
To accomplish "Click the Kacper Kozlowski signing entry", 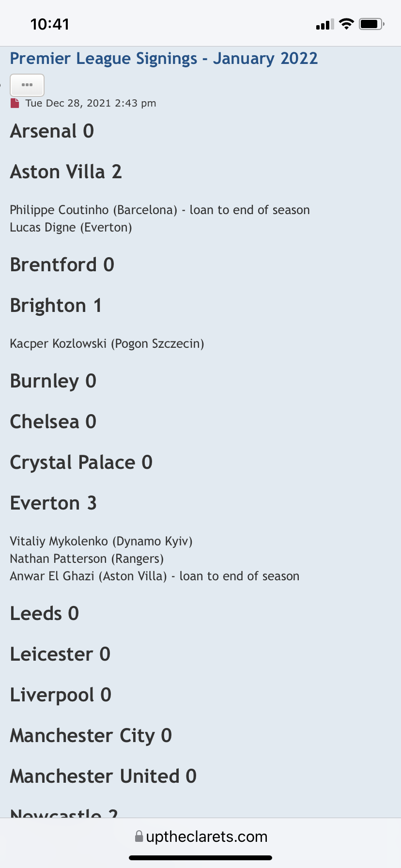I will coord(107,343).
